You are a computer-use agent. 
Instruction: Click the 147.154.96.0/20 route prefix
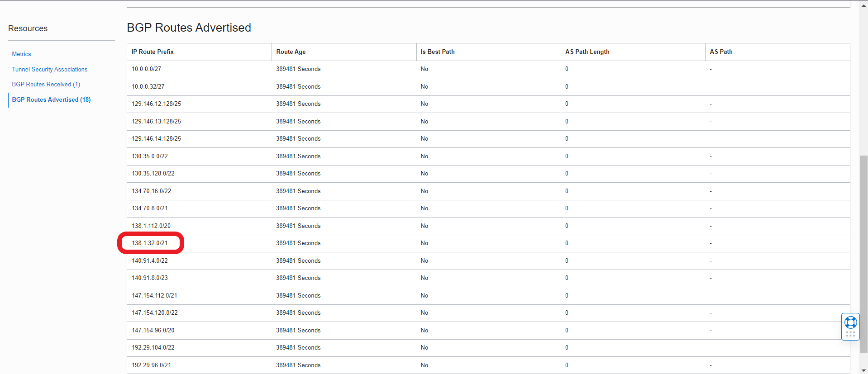click(x=153, y=330)
